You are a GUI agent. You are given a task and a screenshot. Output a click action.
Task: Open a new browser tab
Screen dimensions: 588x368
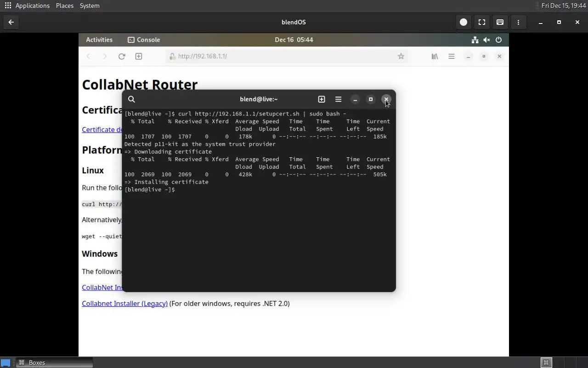(x=139, y=56)
